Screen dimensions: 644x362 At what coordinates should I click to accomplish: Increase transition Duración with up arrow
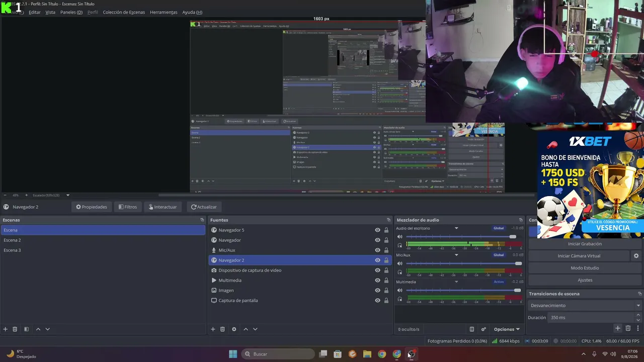pyautogui.click(x=638, y=315)
